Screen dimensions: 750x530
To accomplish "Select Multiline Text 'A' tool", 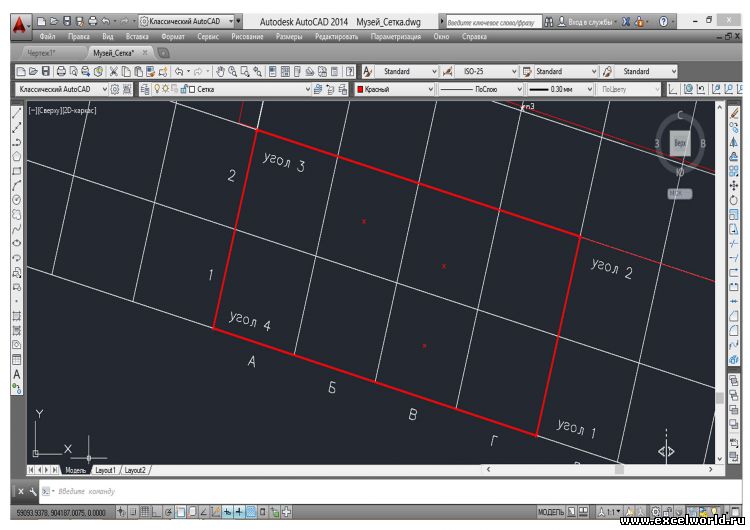I will 17,374.
